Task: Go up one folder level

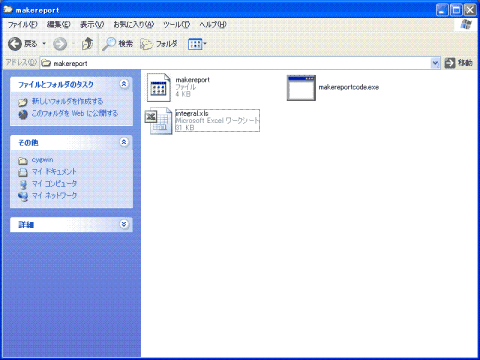Action: tap(87, 44)
